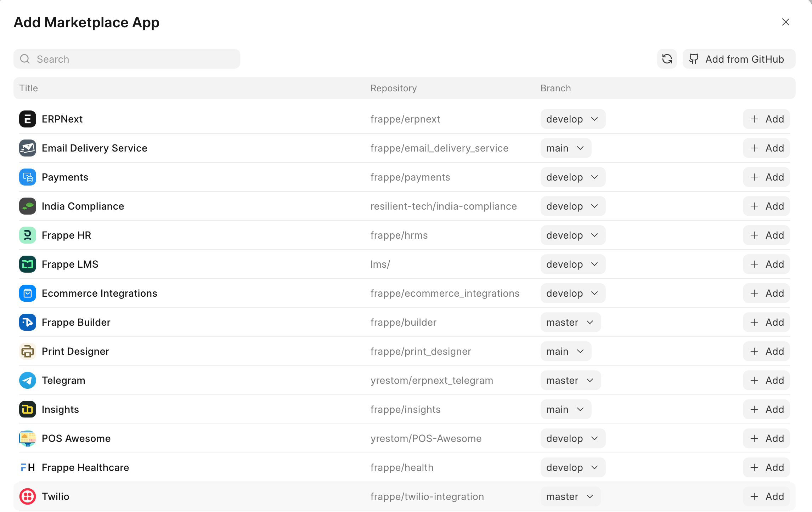Click the ERPNext app icon
Viewport: 812px width, 512px height.
(28, 119)
